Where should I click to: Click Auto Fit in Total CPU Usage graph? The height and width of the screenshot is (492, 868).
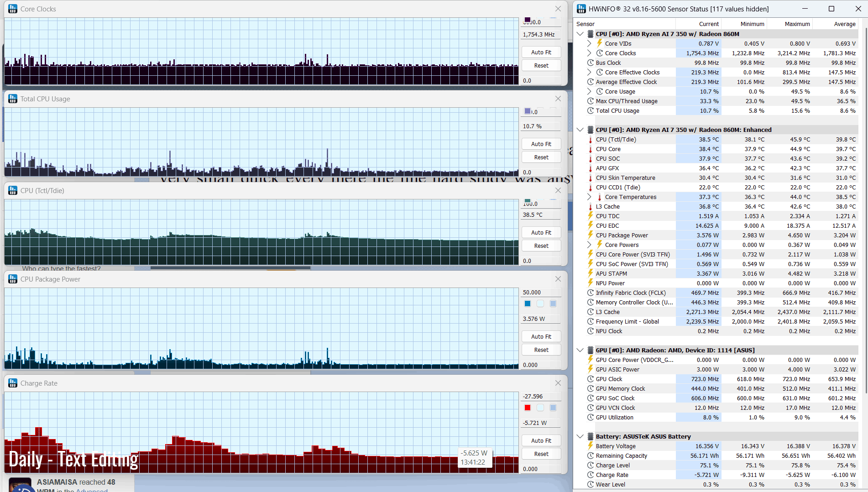tap(541, 144)
